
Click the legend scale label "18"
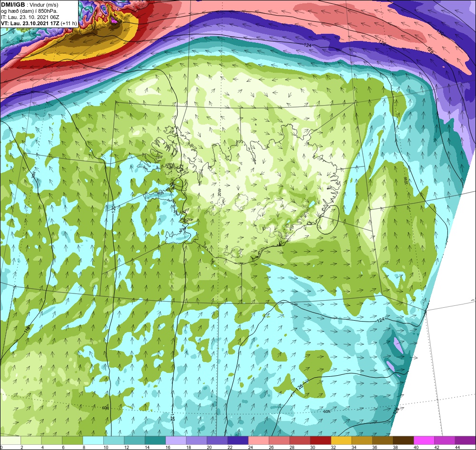[x=188, y=448]
